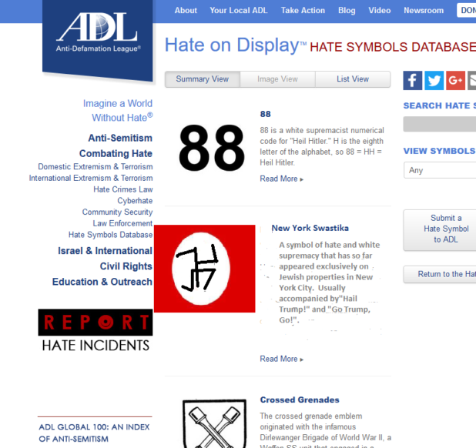Switch to List View tab

[x=353, y=79]
